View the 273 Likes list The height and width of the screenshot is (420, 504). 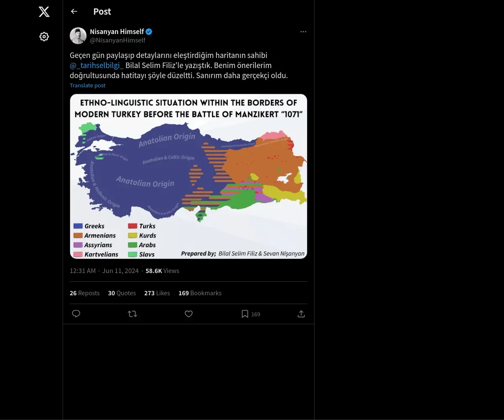point(157,293)
